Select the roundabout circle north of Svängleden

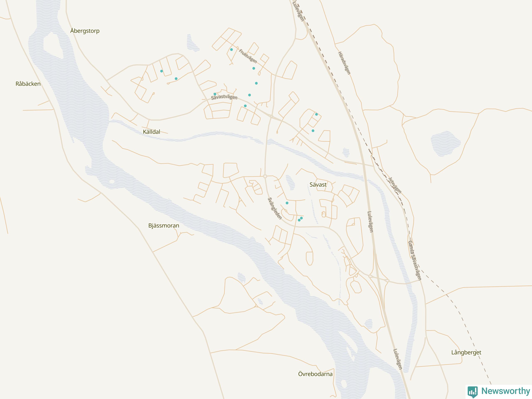click(265, 176)
